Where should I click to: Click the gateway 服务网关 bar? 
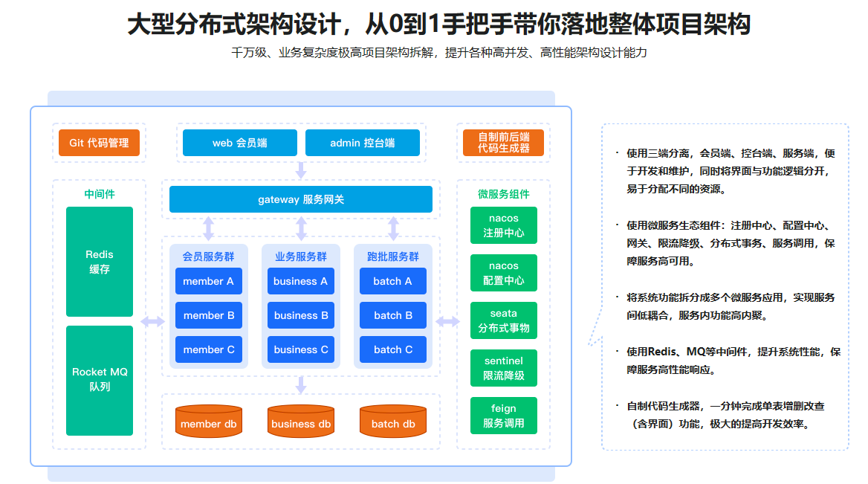(301, 199)
